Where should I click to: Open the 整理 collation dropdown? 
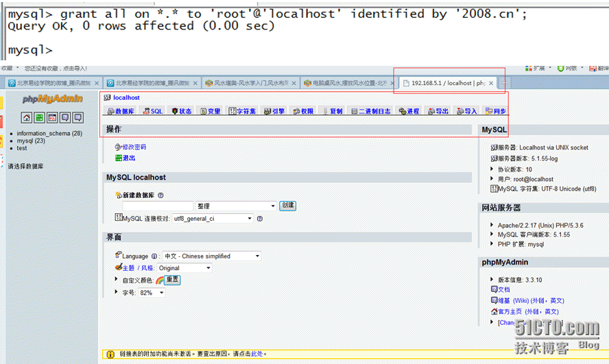[236, 206]
